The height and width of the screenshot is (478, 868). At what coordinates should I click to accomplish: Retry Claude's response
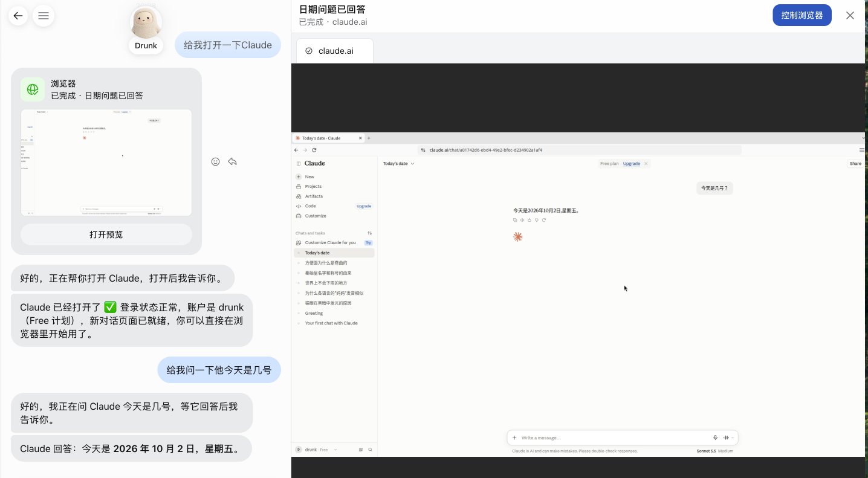pyautogui.click(x=544, y=220)
